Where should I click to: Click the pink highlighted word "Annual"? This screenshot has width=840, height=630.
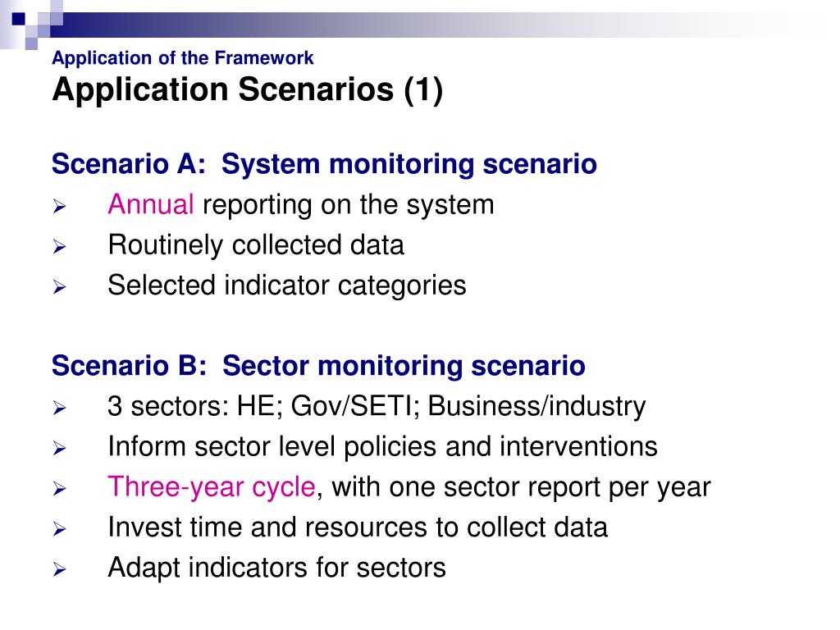tap(151, 204)
